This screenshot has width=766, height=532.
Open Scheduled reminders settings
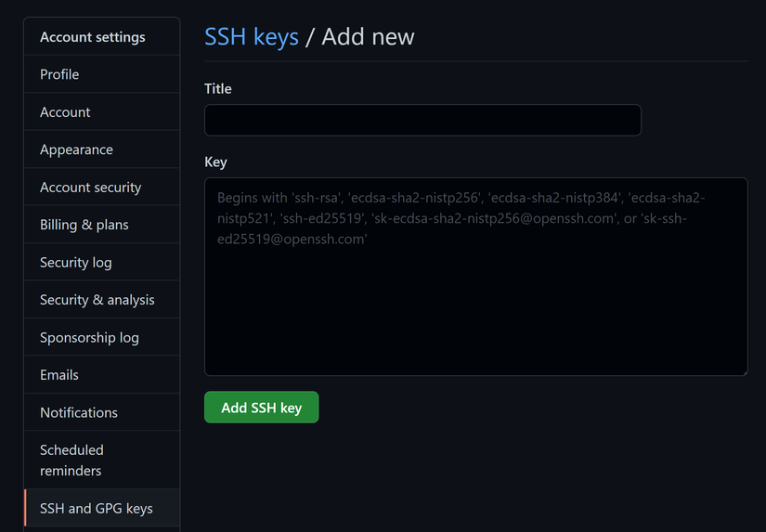71,461
